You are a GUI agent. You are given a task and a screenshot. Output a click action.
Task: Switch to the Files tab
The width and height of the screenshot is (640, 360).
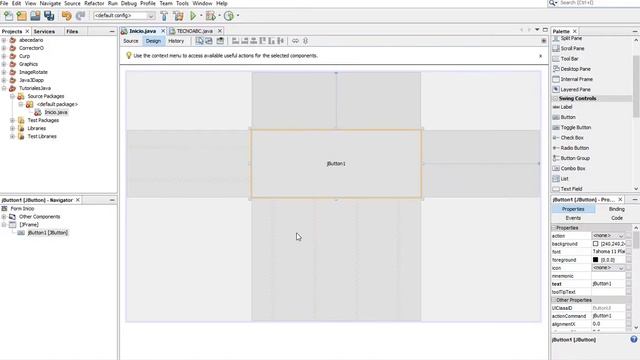pos(72,31)
